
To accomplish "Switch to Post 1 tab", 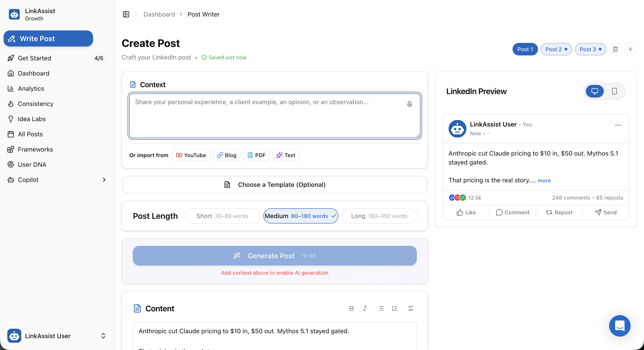I will click(x=525, y=49).
